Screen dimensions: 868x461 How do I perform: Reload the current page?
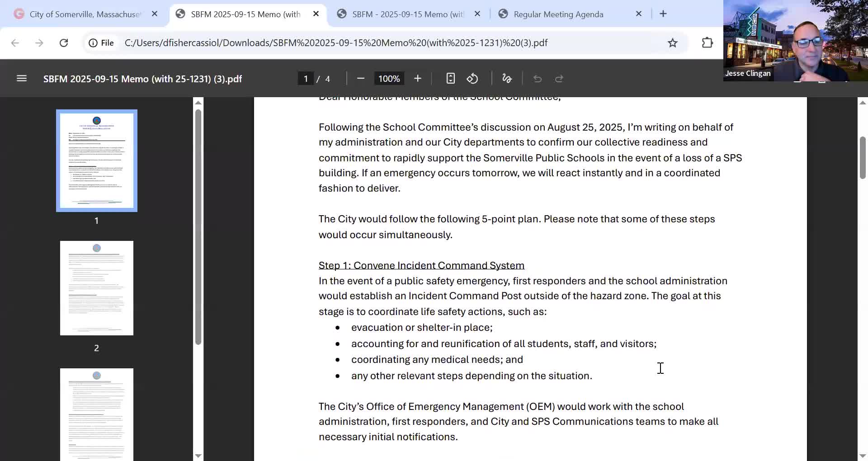point(64,43)
